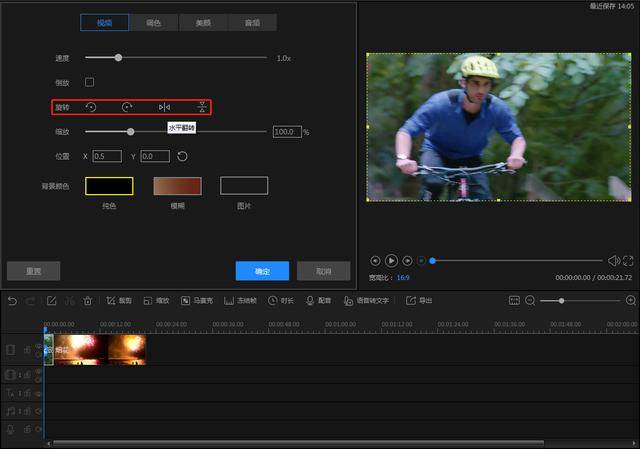Screen dimensions: 640x449
Task: Click the delete trash icon in the toolbar
Action: click(x=88, y=301)
